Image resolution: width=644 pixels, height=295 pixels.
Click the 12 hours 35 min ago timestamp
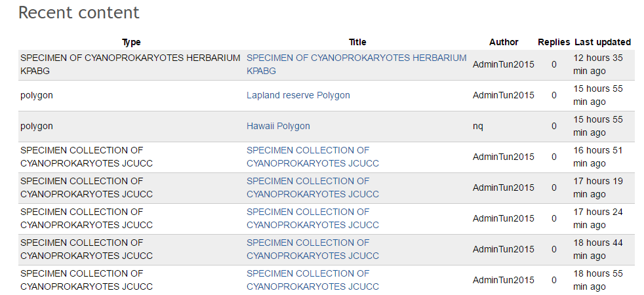(x=597, y=64)
